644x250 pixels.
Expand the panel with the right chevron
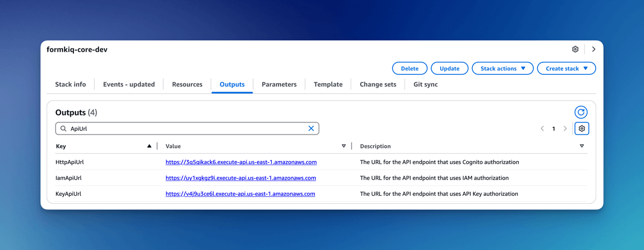click(594, 49)
